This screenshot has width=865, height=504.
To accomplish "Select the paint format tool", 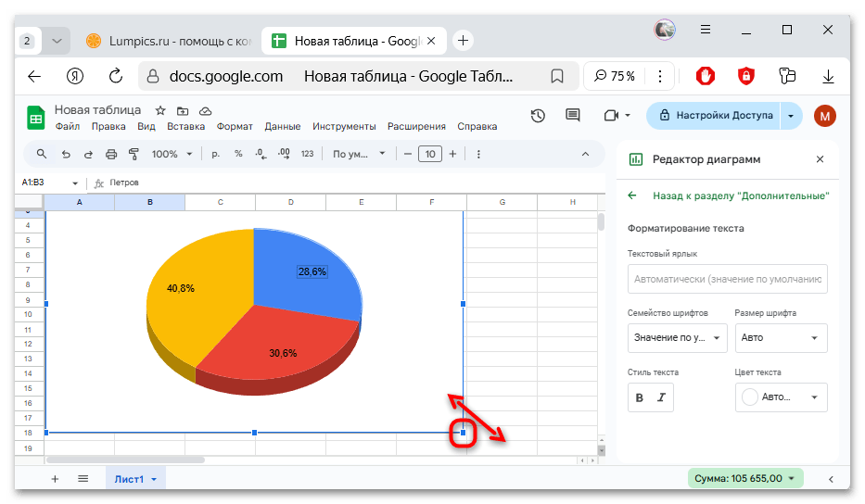I will [134, 154].
